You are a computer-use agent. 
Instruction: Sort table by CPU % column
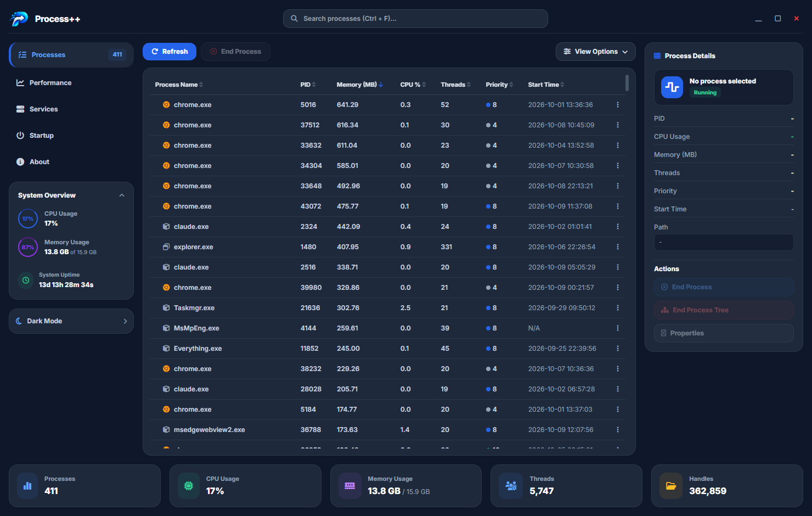point(413,85)
